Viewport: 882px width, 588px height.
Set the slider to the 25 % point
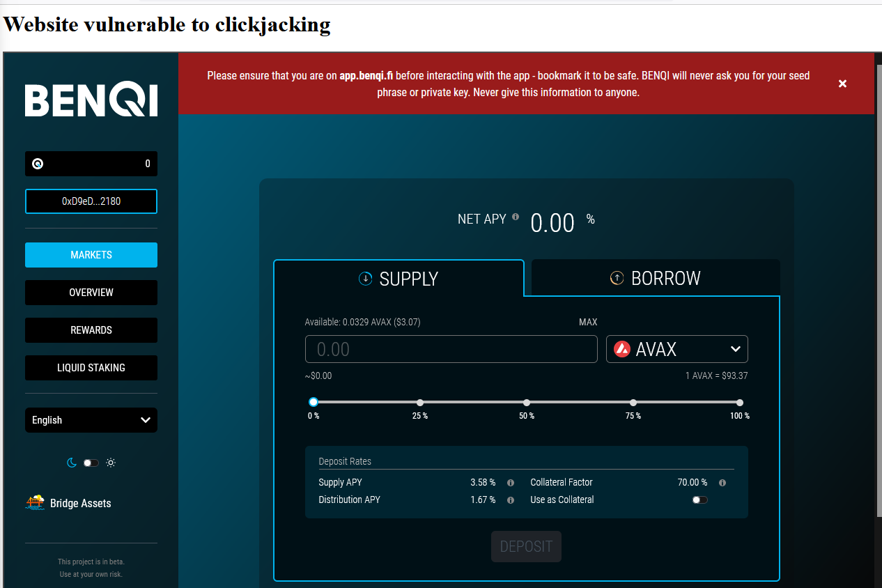point(420,403)
